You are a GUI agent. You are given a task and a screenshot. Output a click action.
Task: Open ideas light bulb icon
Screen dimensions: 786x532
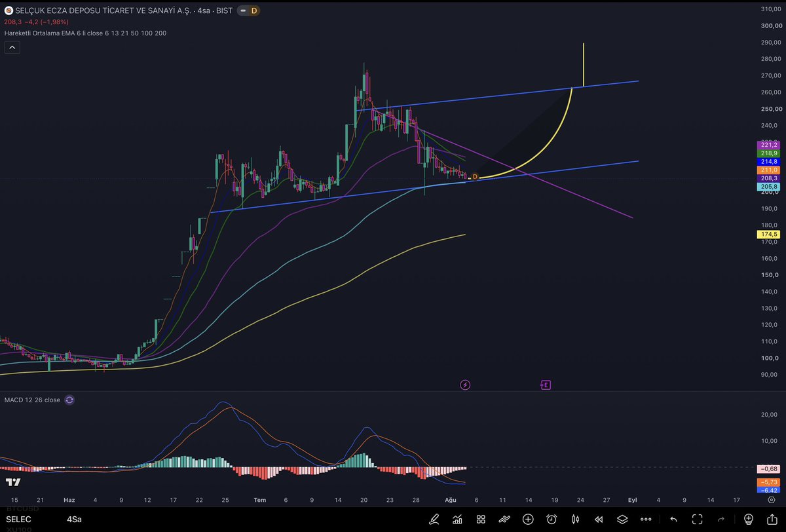click(749, 520)
